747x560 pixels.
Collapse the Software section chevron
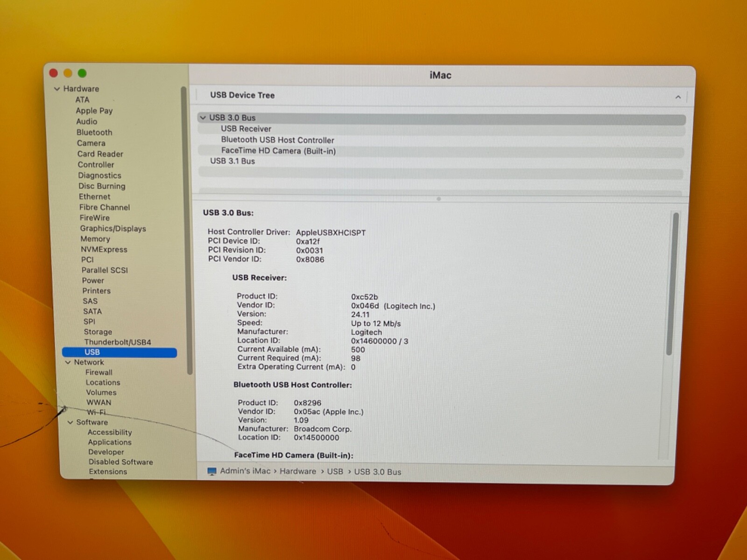[70, 422]
